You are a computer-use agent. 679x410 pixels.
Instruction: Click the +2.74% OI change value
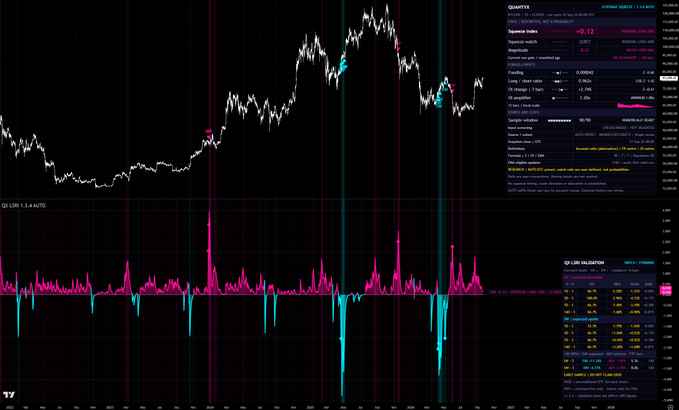pyautogui.click(x=585, y=90)
